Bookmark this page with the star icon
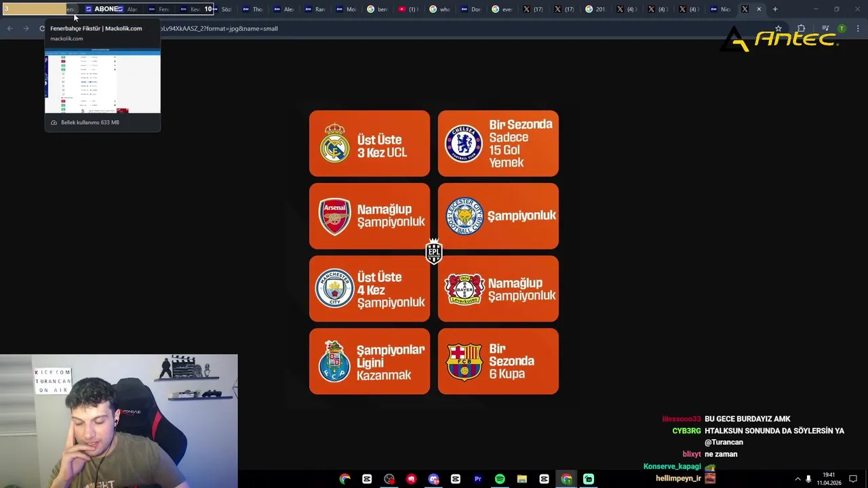This screenshot has height=488, width=868. click(x=778, y=28)
